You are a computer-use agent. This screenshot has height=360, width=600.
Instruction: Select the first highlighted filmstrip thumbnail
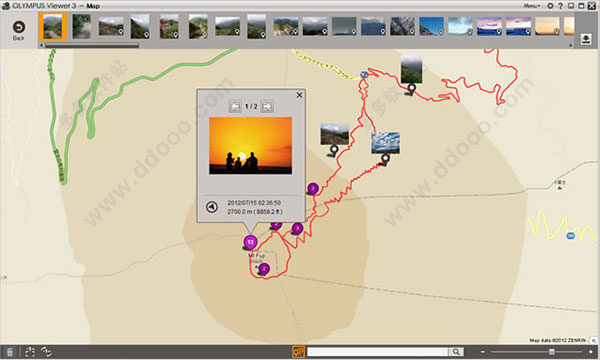pos(53,26)
